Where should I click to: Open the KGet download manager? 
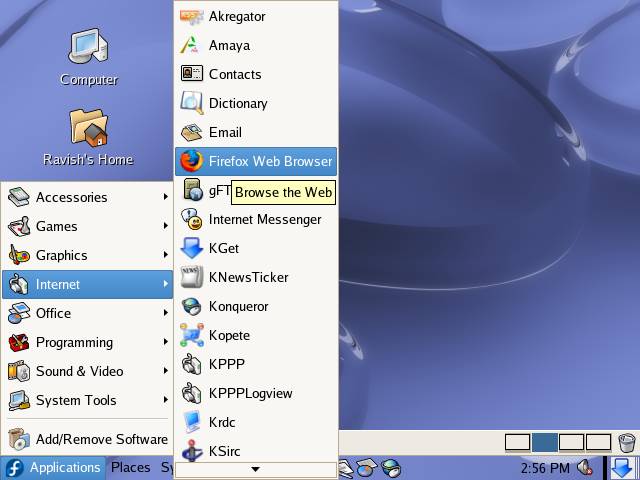pos(223,248)
